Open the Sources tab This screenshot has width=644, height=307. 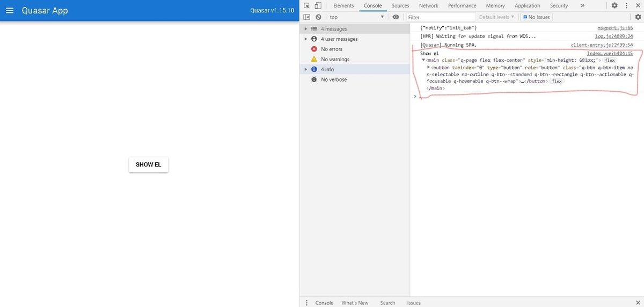(400, 5)
